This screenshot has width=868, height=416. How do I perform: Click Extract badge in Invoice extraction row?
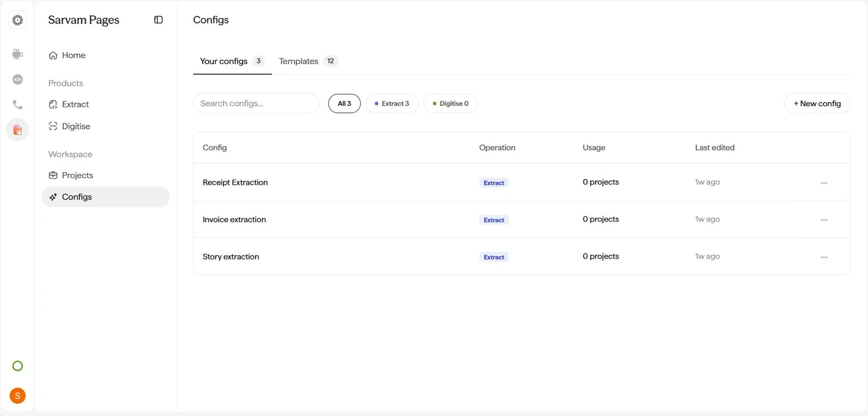(x=494, y=220)
